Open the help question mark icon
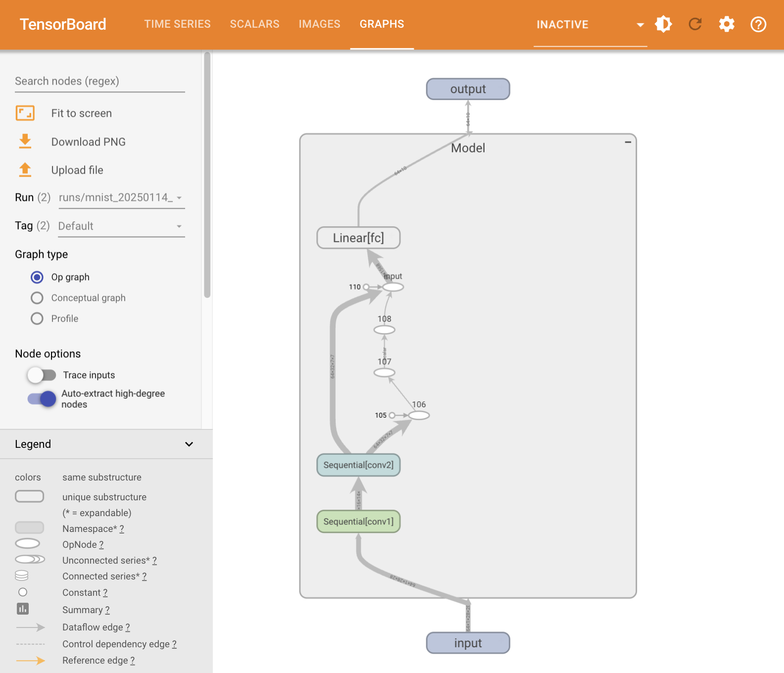The height and width of the screenshot is (673, 784). click(x=758, y=24)
